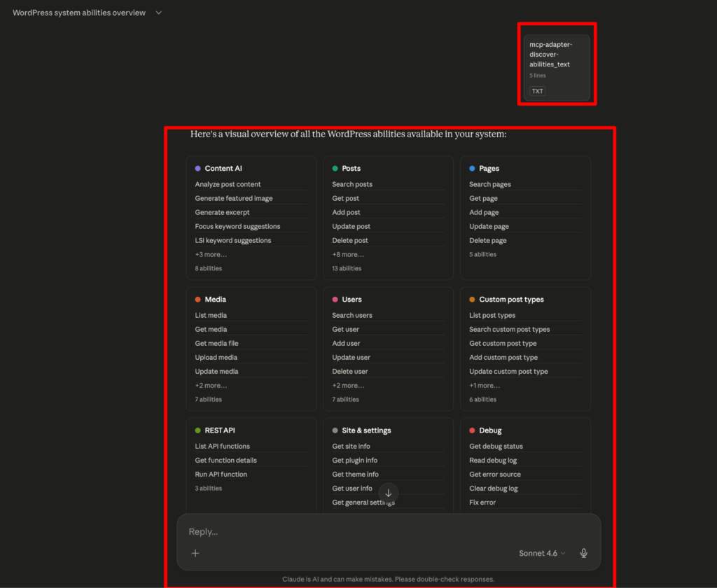The width and height of the screenshot is (717, 588).
Task: Click the purple dot beside Content AI
Action: coord(198,168)
